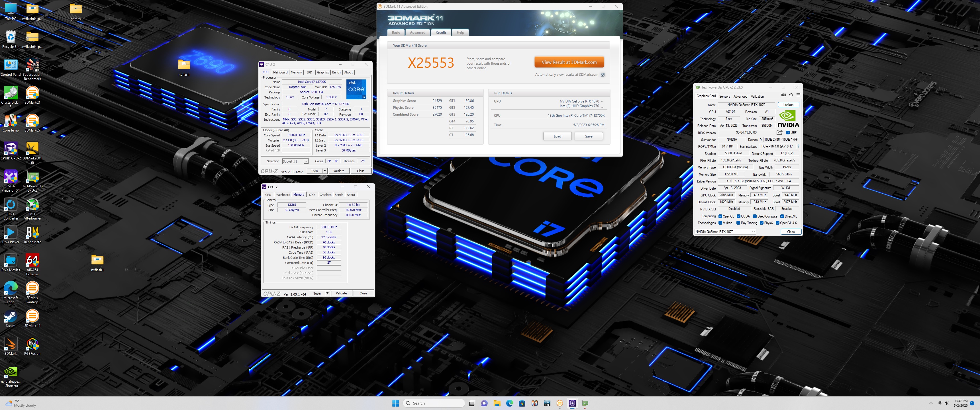
Task: Click the Load button in 3DMark 11
Action: [557, 136]
